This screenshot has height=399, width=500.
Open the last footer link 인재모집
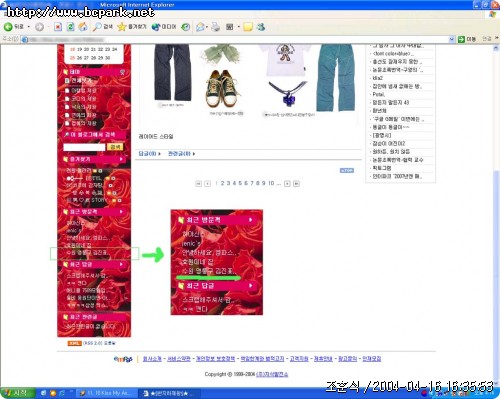pyautogui.click(x=372, y=359)
